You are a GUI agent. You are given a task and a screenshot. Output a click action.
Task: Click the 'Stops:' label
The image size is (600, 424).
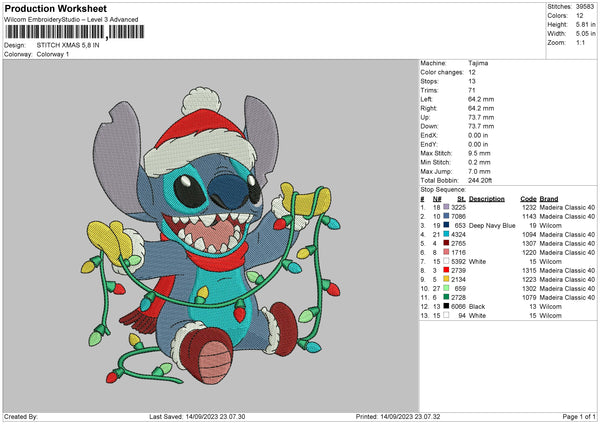click(x=429, y=81)
